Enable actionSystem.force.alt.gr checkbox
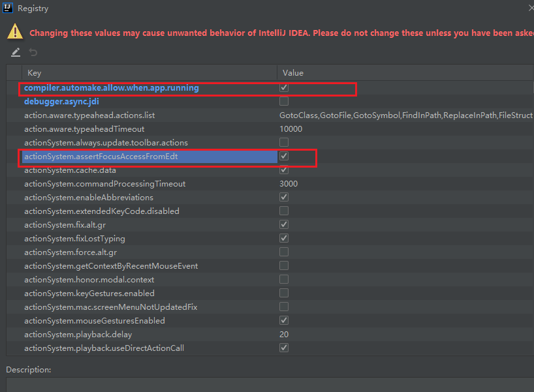 [x=284, y=252]
